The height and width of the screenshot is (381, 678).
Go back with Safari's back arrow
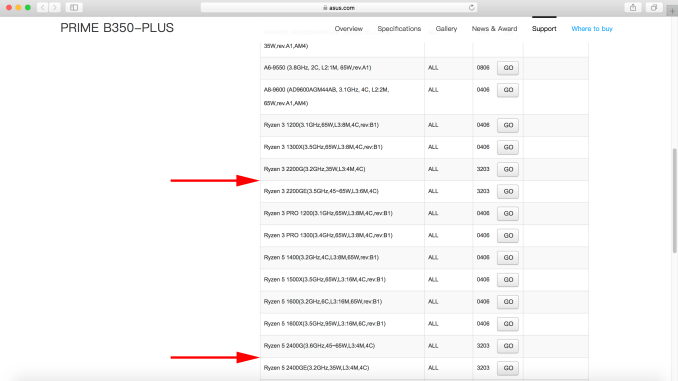point(42,7)
